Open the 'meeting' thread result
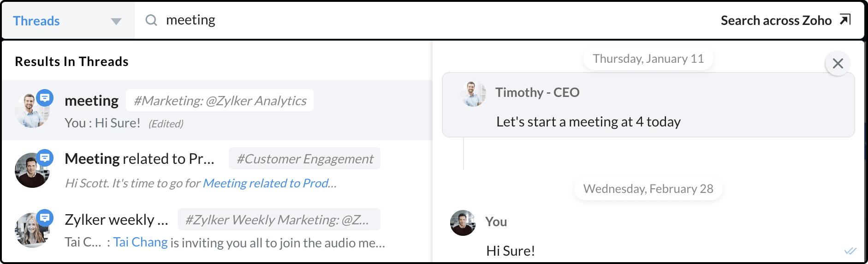 [91, 101]
